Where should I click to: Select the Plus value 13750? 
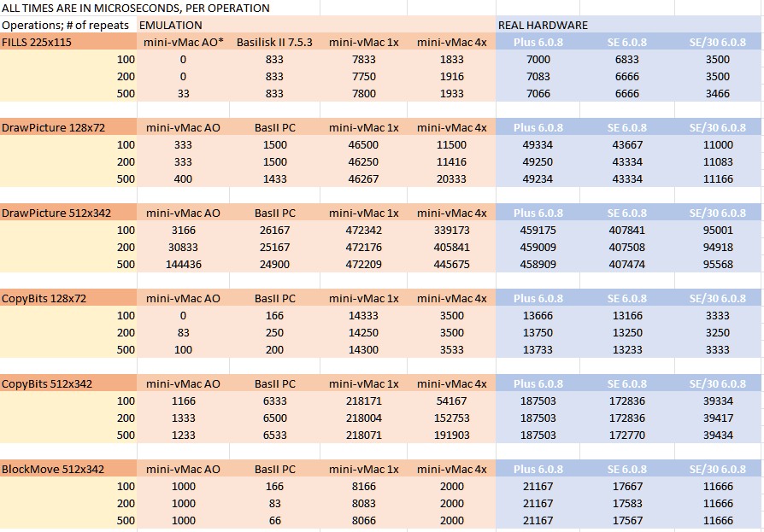pos(538,332)
